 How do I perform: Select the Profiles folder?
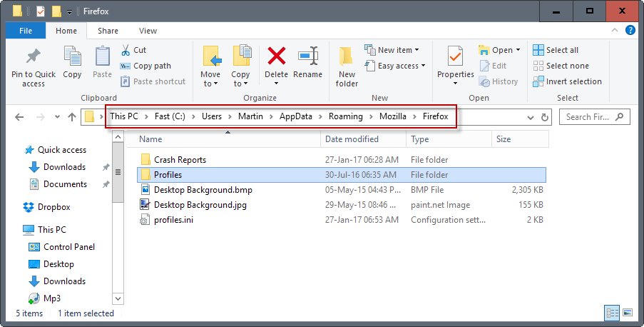[342, 175]
